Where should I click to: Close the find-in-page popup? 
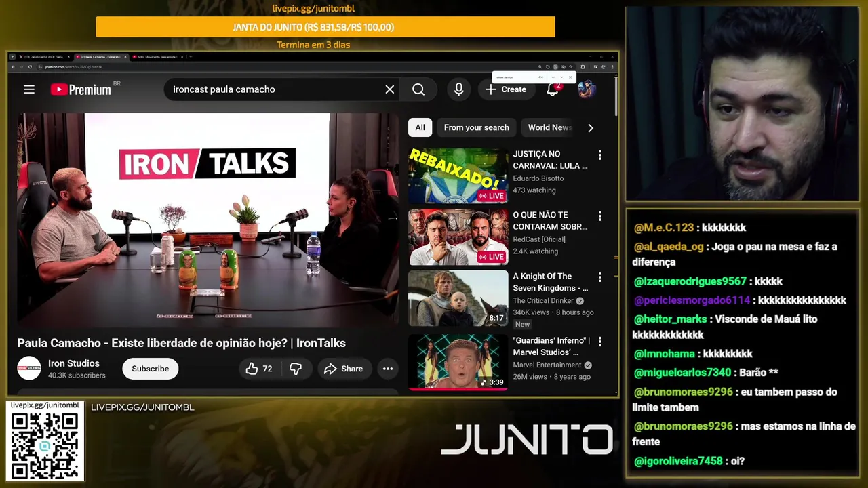[x=570, y=77]
